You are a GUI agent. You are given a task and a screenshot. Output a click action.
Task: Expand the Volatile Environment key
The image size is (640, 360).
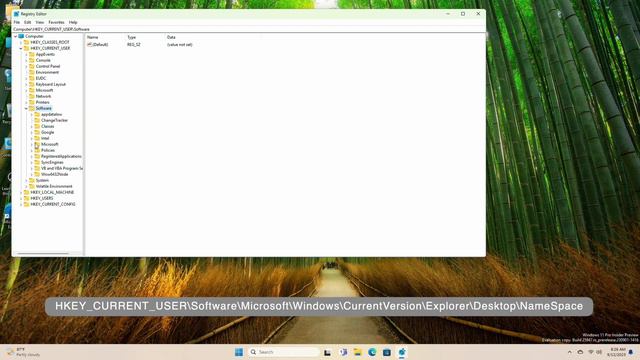26,187
